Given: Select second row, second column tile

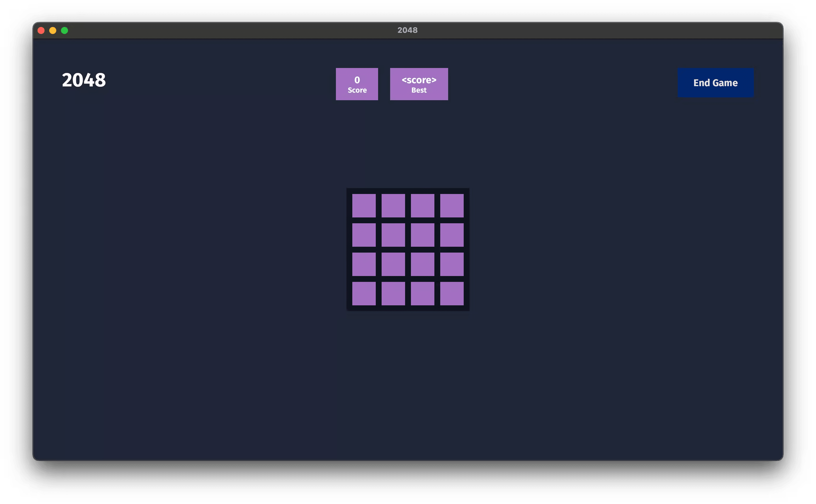Looking at the screenshot, I should 393,235.
